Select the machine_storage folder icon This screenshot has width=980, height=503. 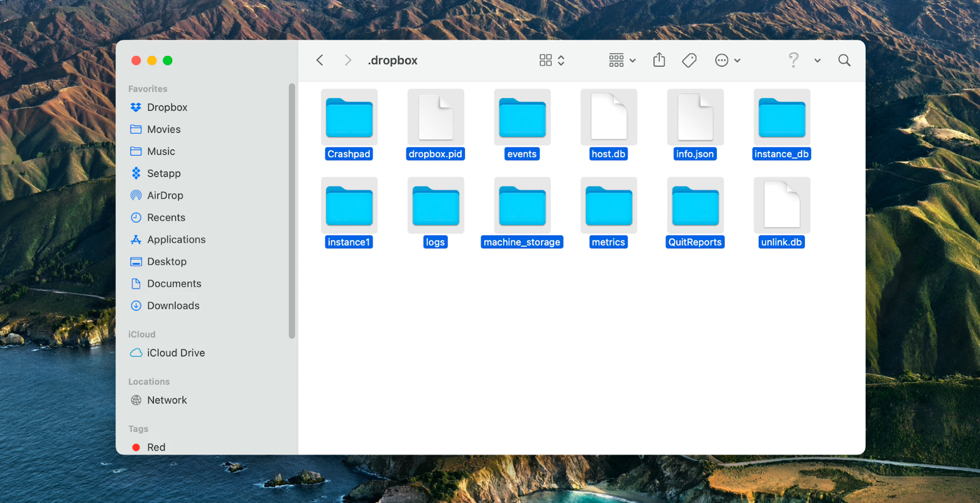[x=522, y=206]
